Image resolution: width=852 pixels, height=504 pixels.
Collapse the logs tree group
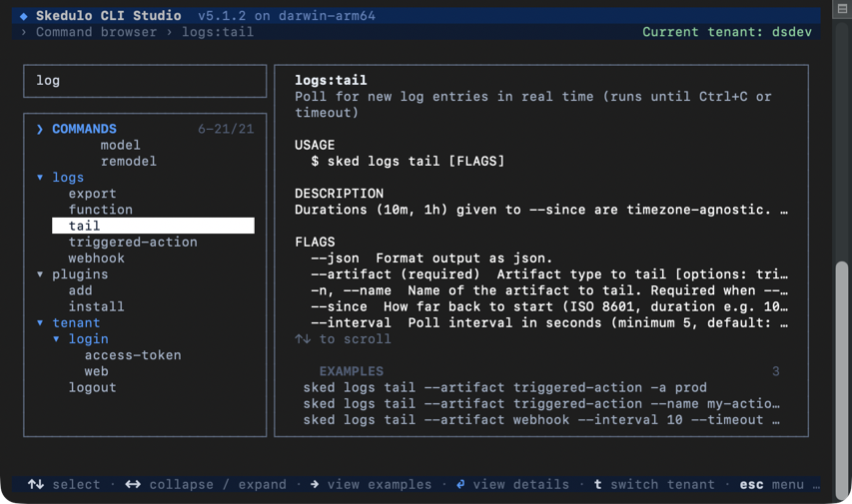click(x=40, y=177)
